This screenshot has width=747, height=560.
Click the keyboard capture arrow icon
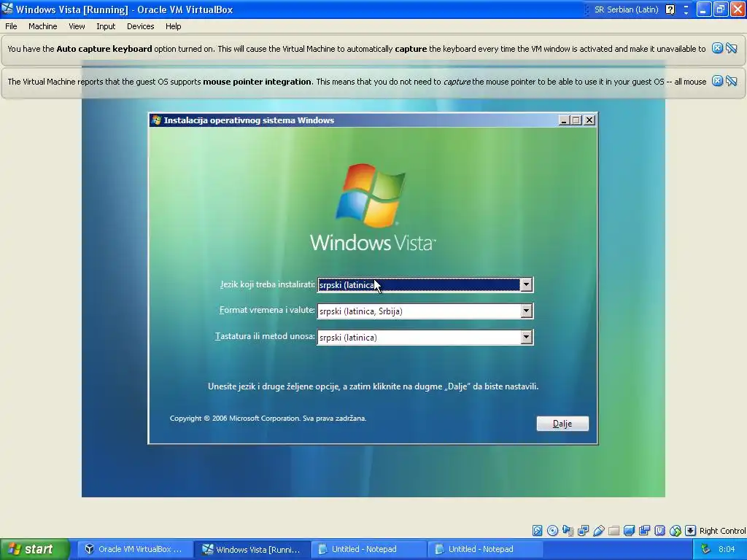tap(690, 531)
